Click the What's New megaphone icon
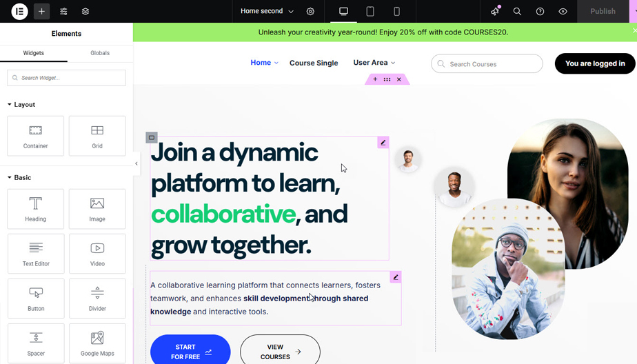The width and height of the screenshot is (637, 364). 495,11
